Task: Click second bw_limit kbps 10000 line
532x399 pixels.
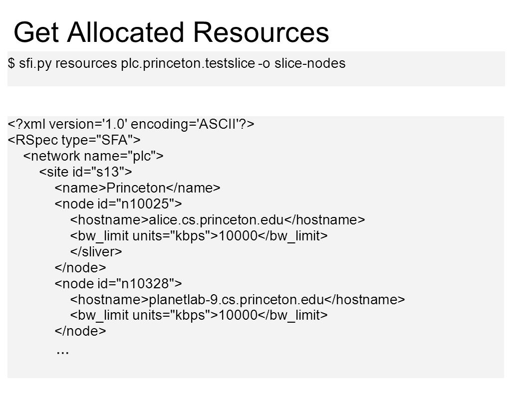Action: pos(199,315)
